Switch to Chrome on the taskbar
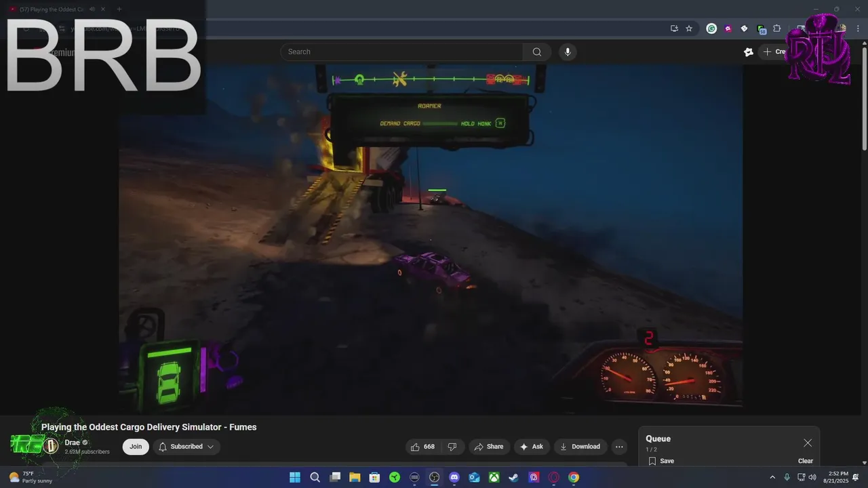 [x=574, y=477]
